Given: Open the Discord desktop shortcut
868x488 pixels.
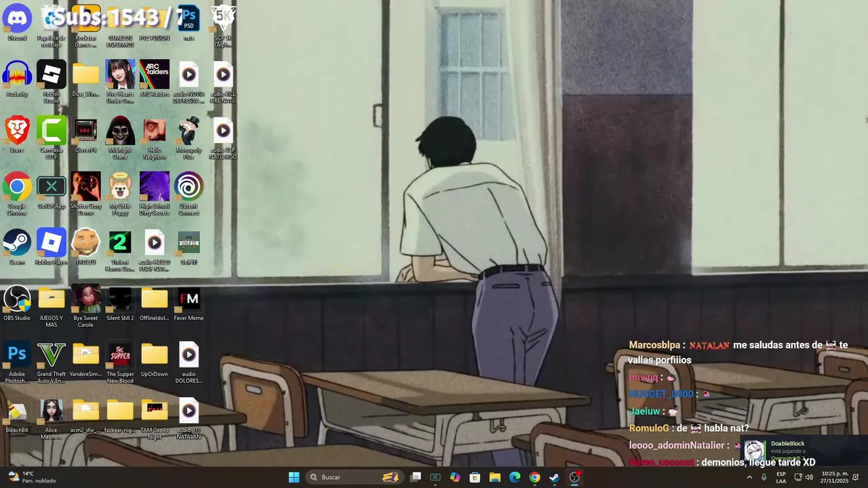Looking at the screenshot, I should (x=17, y=22).
